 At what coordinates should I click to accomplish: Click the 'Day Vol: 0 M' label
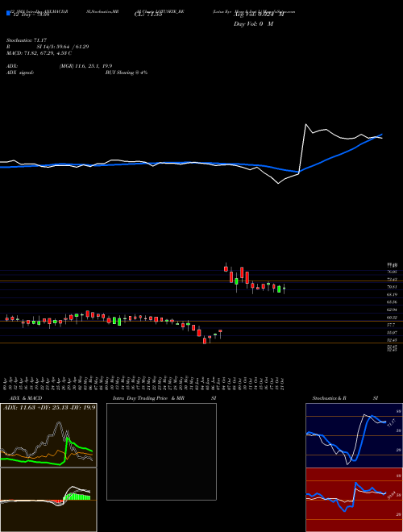pos(253,24)
